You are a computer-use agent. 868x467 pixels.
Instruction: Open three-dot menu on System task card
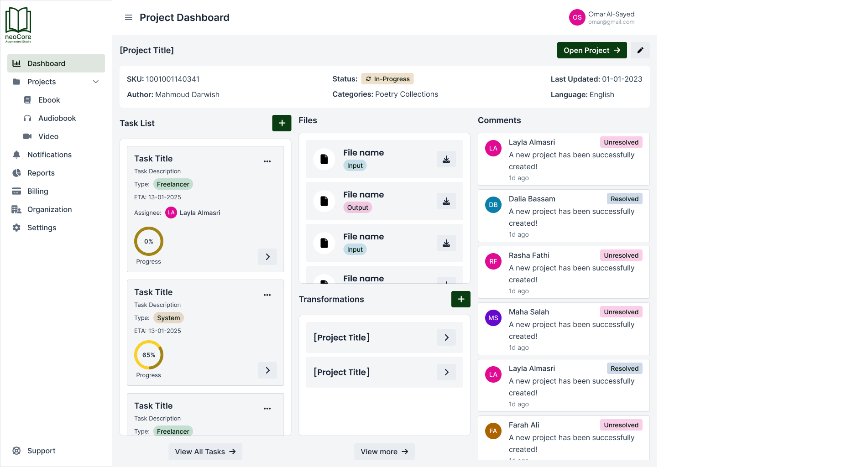point(267,295)
